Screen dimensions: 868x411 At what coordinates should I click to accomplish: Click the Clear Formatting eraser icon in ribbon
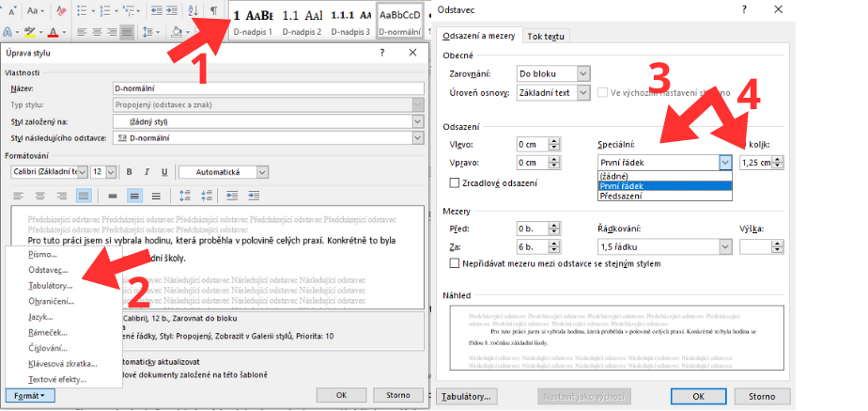pos(61,10)
